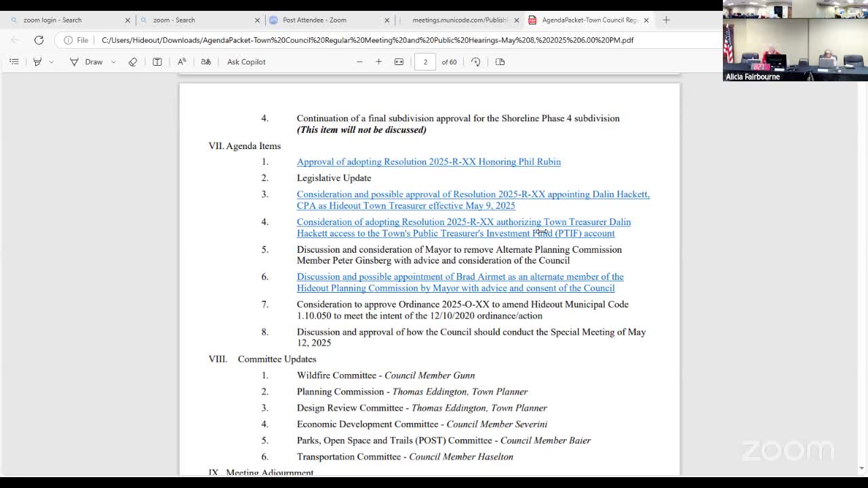
Task: Click the Special Meeting of May 12 item
Action: 471,338
